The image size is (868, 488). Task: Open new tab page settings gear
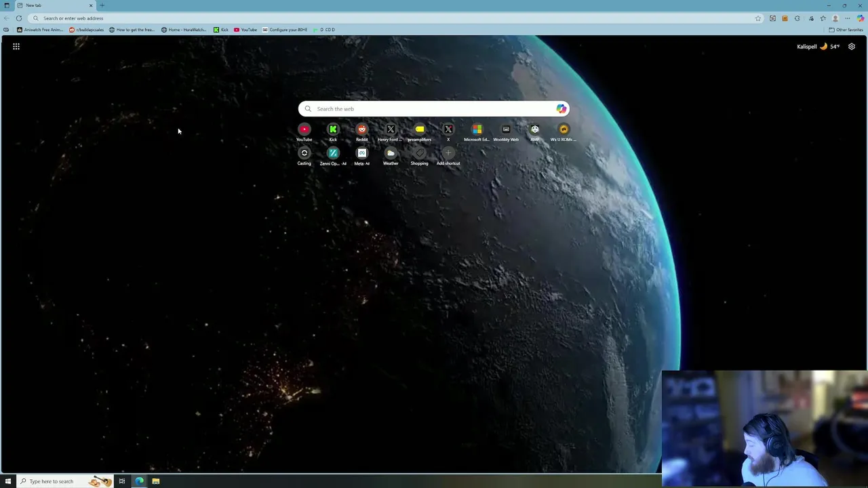click(852, 46)
